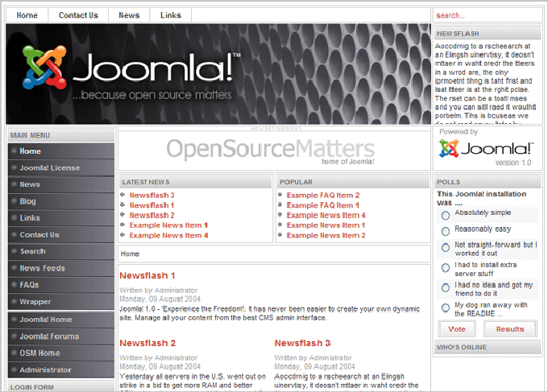Viewport: 548px width, 392px height.
Task: Open Contact Us in the top navigation bar
Action: pos(78,15)
